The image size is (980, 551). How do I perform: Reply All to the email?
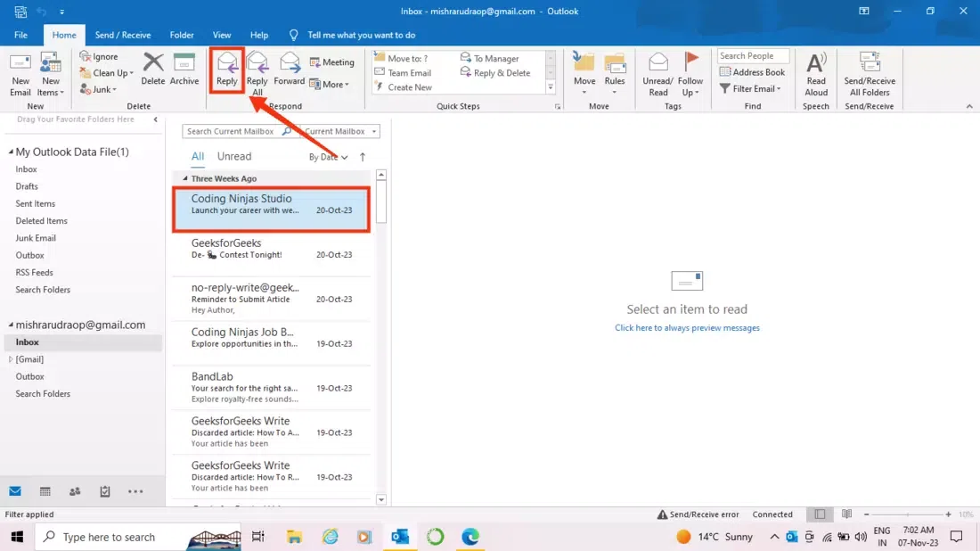[257, 74]
